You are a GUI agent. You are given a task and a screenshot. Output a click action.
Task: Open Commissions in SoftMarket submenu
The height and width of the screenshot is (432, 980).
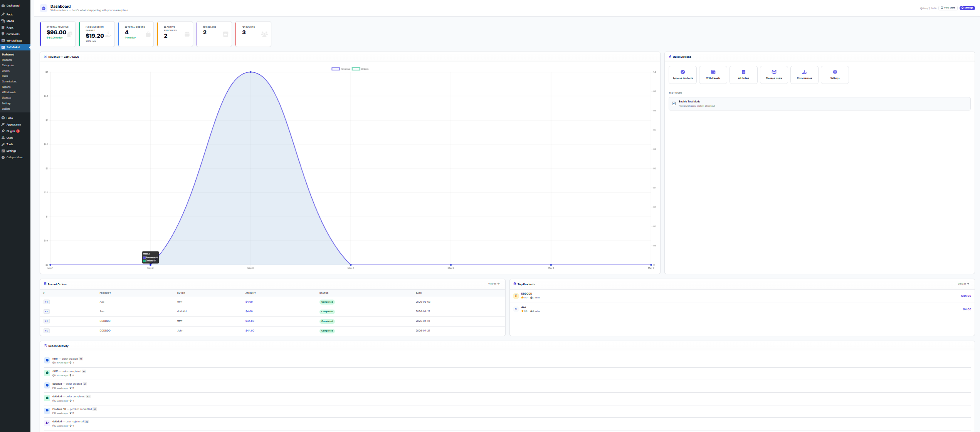[9, 82]
